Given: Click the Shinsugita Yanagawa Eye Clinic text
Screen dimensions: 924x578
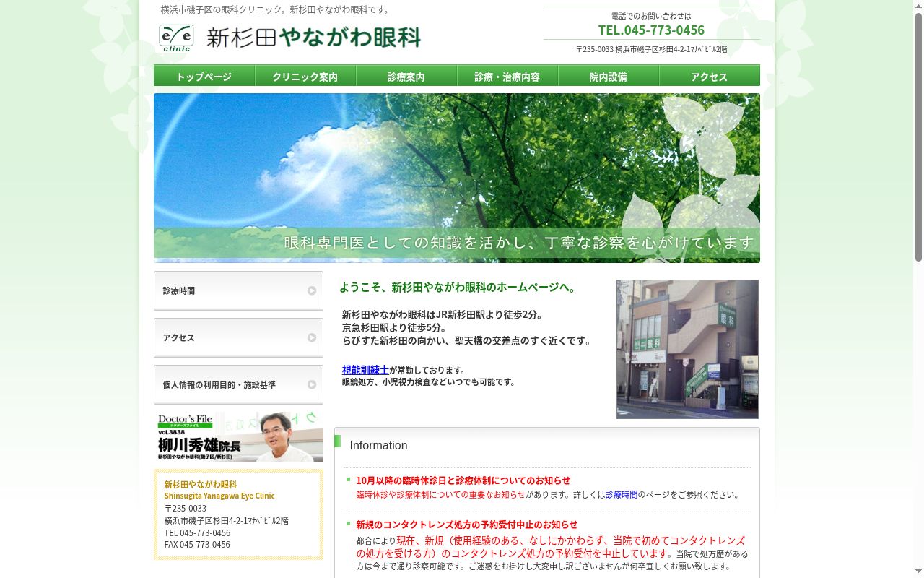Looking at the screenshot, I should pyautogui.click(x=219, y=496).
